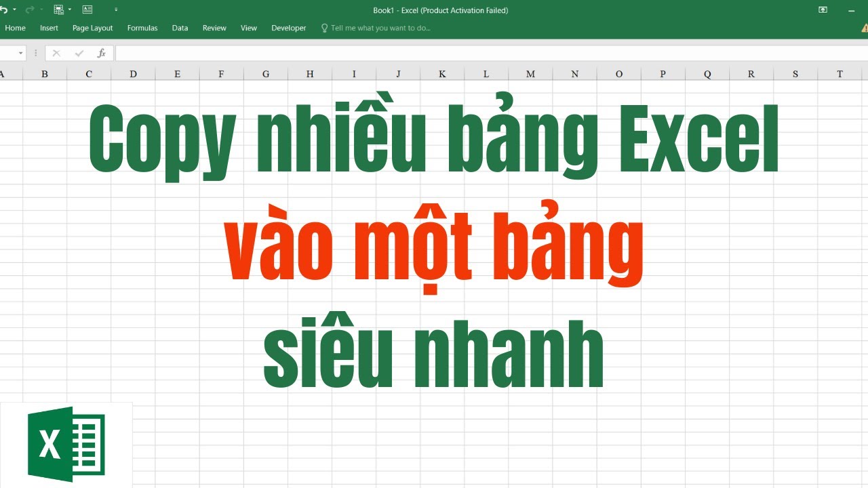Click the Ribbon Display Options icon
The width and height of the screenshot is (868, 488).
(823, 10)
